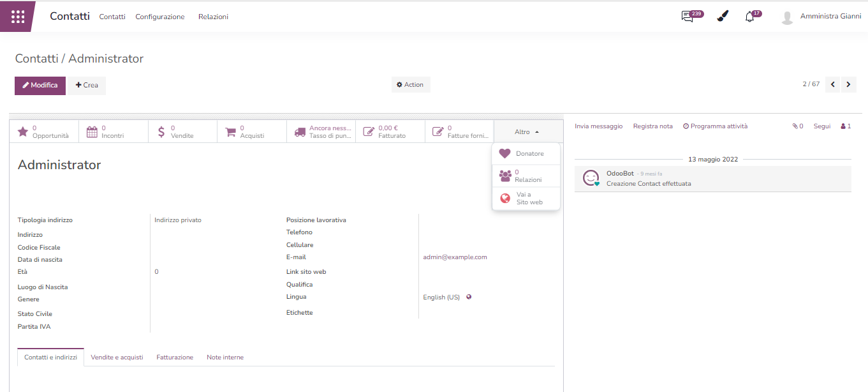Click Segui to follow this contact
The width and height of the screenshot is (868, 392).
pyautogui.click(x=821, y=126)
